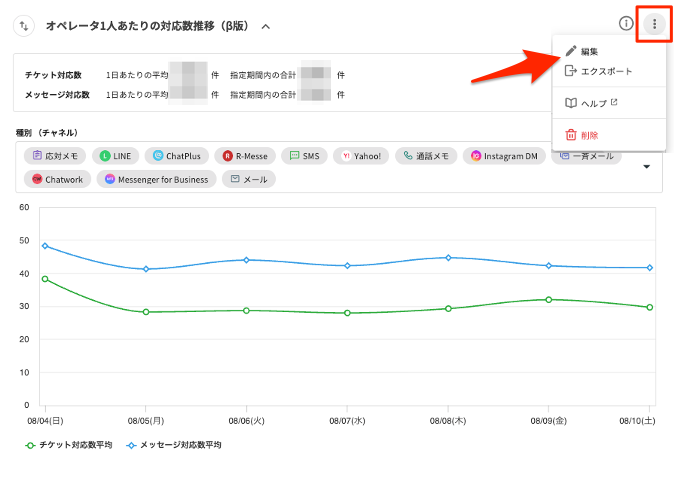This screenshot has width=680, height=479.
Task: Toggle the LINE channel filter chip
Action: click(115, 156)
